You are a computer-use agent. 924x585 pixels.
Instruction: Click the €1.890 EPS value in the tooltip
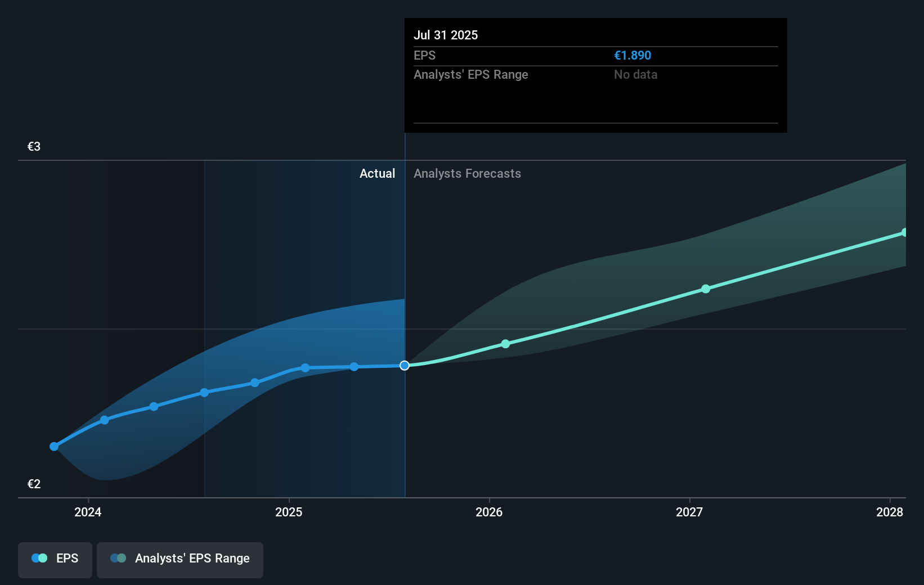pyautogui.click(x=633, y=55)
